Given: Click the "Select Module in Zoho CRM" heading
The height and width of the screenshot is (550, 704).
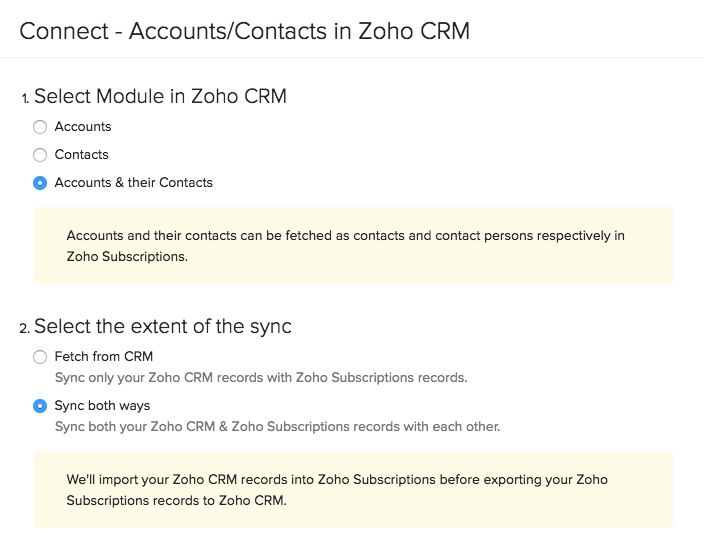Looking at the screenshot, I should 160,97.
